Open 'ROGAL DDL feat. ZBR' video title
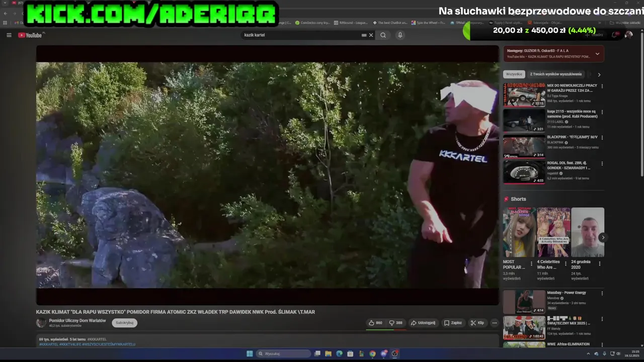Viewport: 644px width, 362px height. pyautogui.click(x=569, y=165)
